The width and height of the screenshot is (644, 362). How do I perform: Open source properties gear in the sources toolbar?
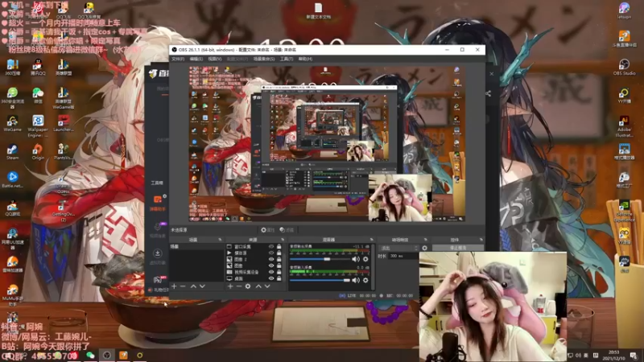point(248,286)
